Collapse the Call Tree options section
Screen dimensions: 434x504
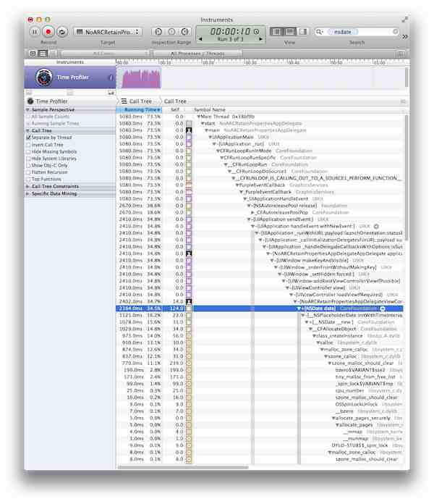(x=27, y=131)
